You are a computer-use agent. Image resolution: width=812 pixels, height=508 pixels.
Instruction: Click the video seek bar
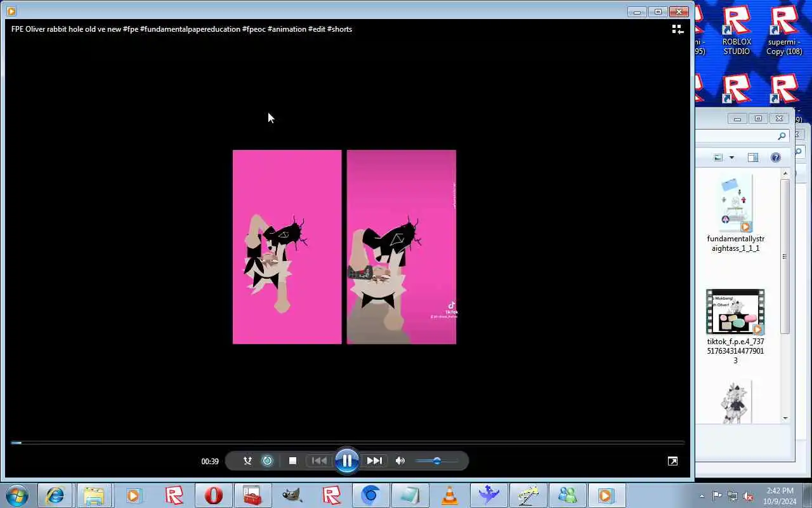pyautogui.click(x=347, y=443)
